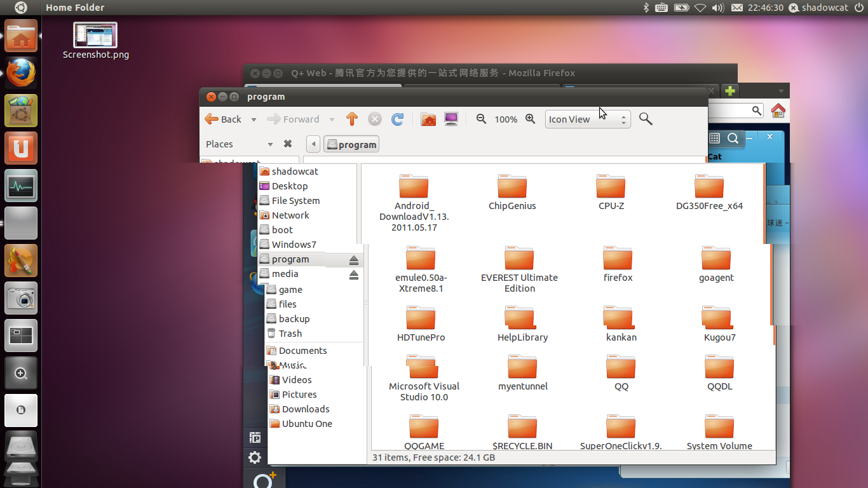
Task: Select the EVEREST Ultimate Edition folder
Action: pos(519,269)
